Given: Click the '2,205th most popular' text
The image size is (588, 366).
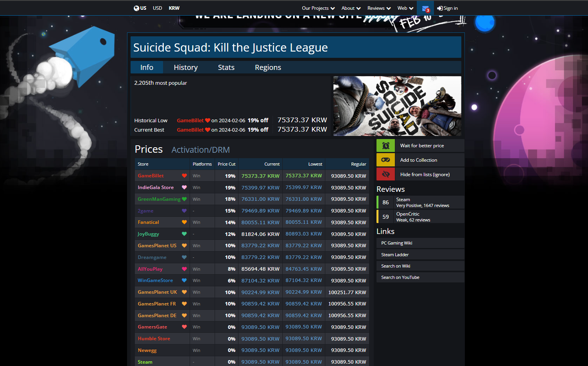Looking at the screenshot, I should [x=161, y=83].
